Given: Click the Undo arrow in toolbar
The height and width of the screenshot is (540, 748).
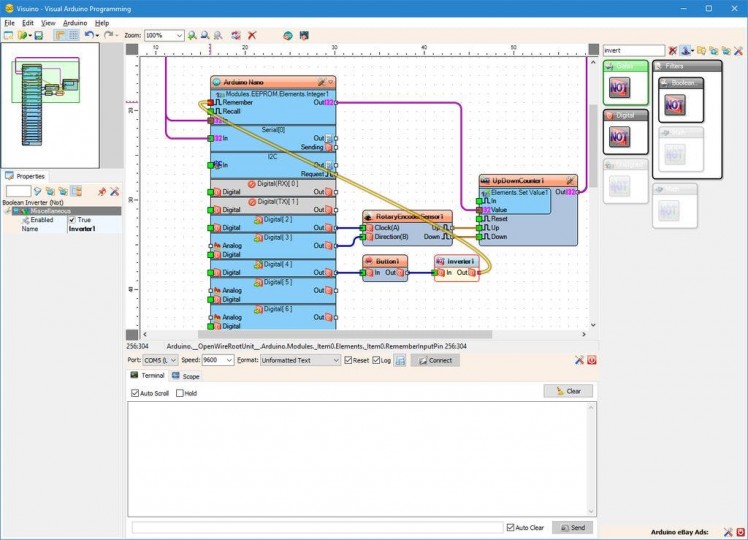Looking at the screenshot, I should [88, 35].
